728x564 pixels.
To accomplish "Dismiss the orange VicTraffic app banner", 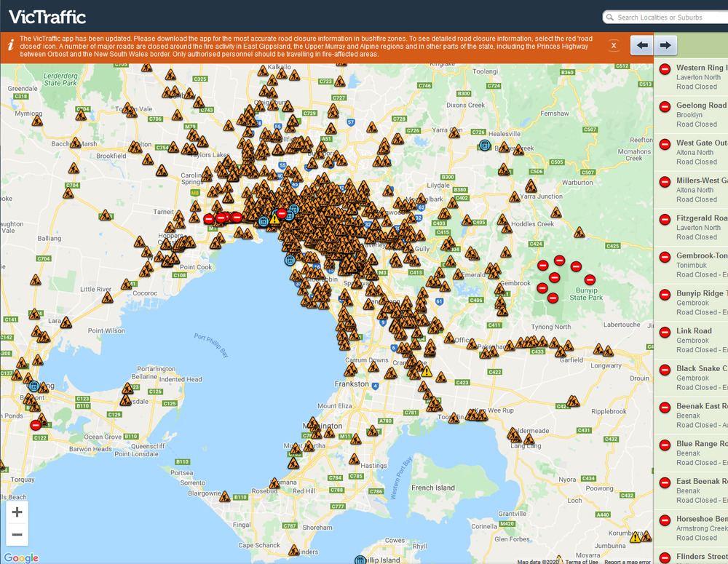I will [x=614, y=45].
